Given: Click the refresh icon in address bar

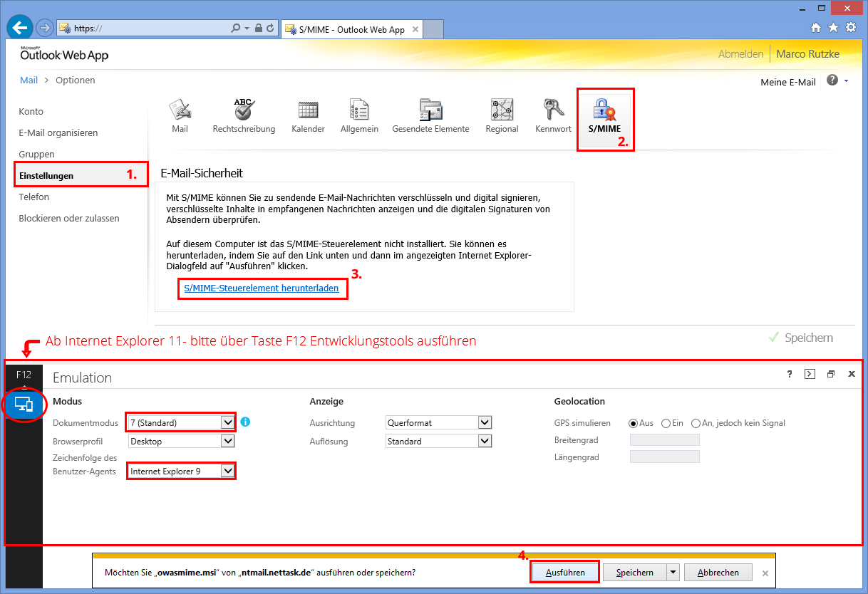Looking at the screenshot, I should click(271, 28).
